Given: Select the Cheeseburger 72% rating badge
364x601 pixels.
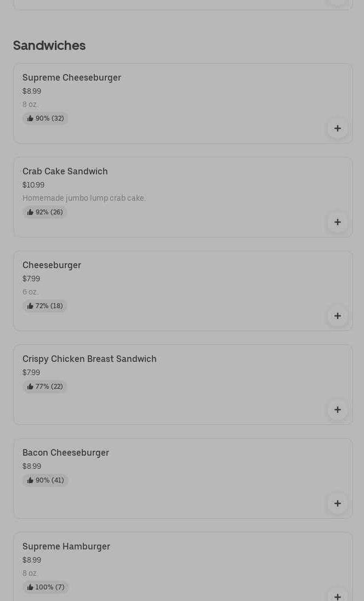Looking at the screenshot, I should pyautogui.click(x=45, y=306).
